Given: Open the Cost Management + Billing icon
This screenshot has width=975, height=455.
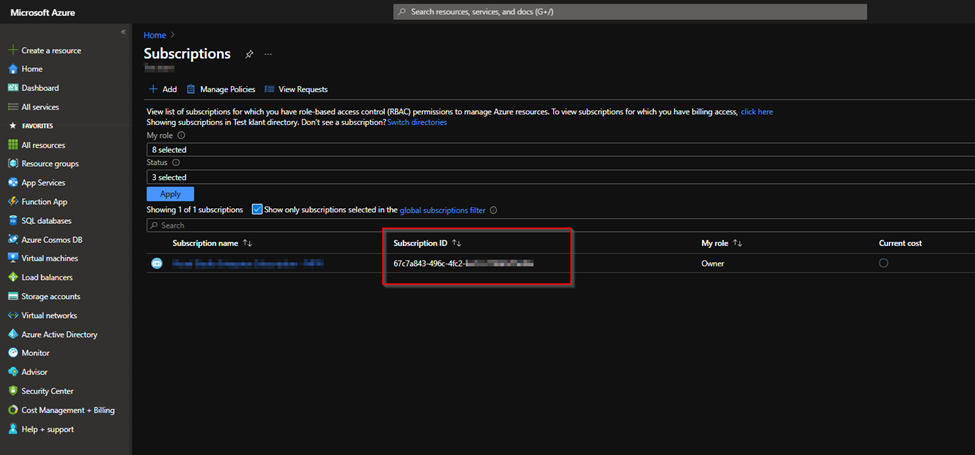Looking at the screenshot, I should 12,410.
